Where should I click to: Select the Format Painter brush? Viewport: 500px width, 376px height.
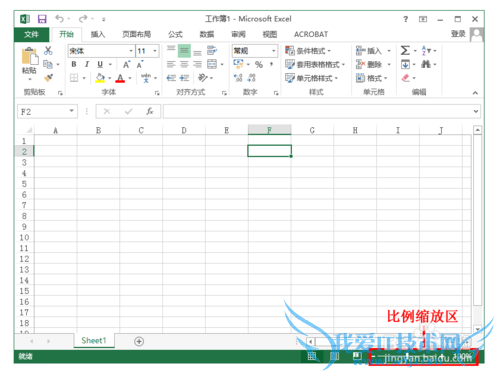tap(48, 78)
